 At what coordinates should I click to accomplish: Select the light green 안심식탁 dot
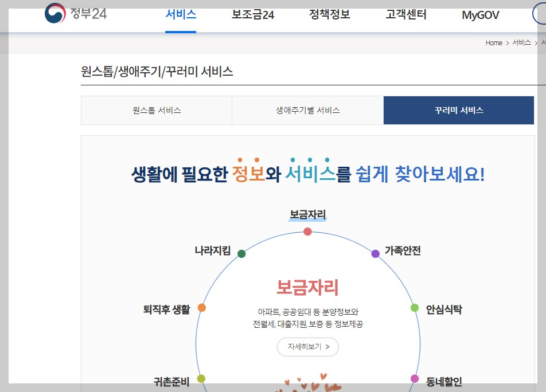414,308
